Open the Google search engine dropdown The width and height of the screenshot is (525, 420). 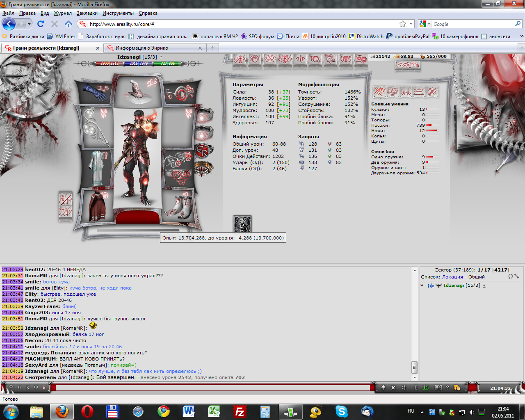click(425, 24)
